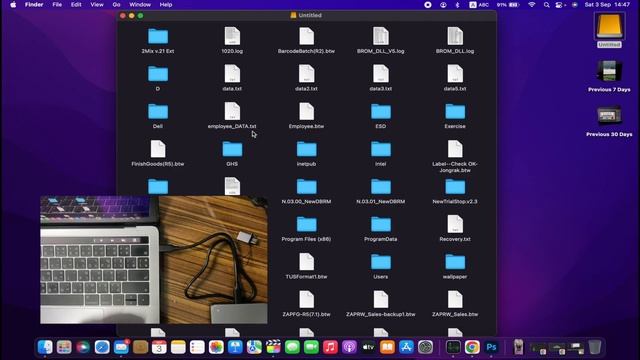The width and height of the screenshot is (640, 360).
Task: Open the Finder menu in menu bar
Action: click(x=34, y=5)
